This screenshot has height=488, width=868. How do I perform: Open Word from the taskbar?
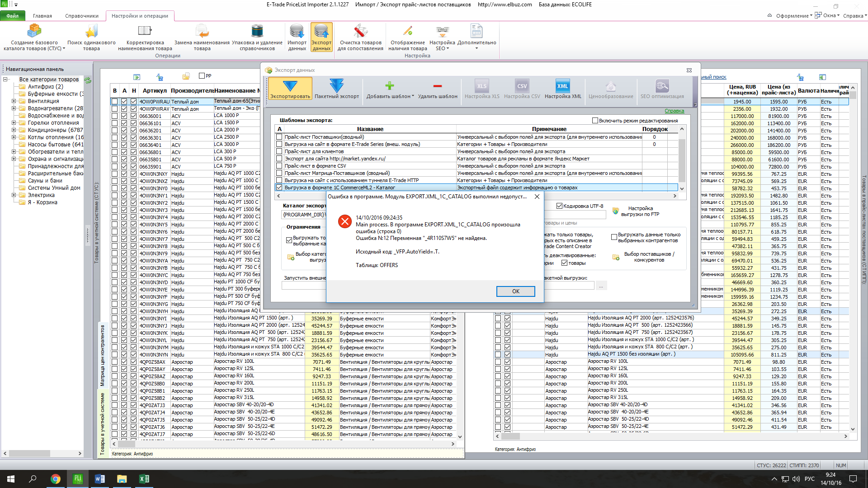click(x=100, y=479)
